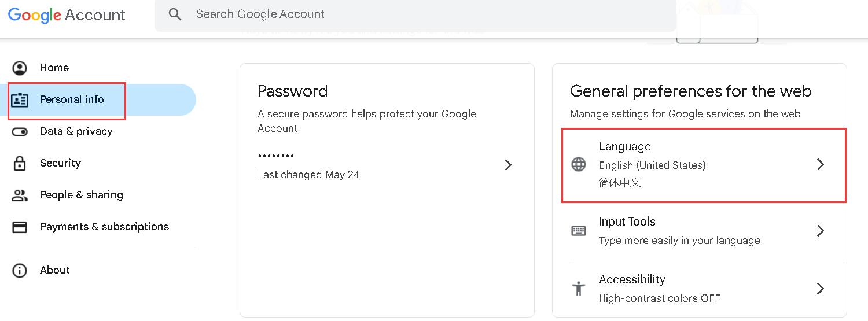Click the Personal info ID card icon
Image resolution: width=868 pixels, height=321 pixels.
(x=20, y=100)
